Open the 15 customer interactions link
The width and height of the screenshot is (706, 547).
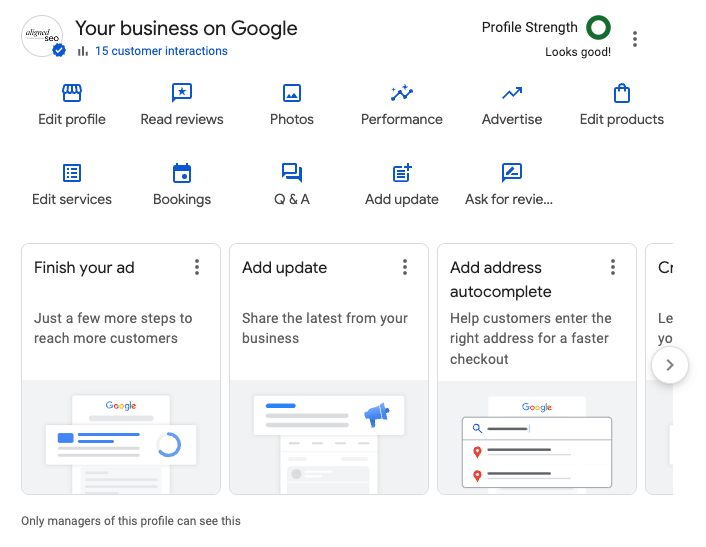pos(161,51)
